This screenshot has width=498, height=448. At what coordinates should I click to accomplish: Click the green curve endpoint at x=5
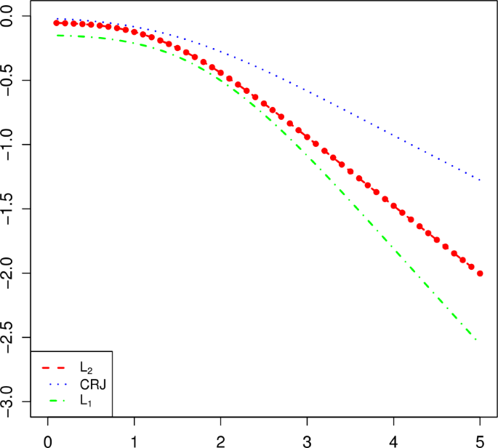coord(476,339)
